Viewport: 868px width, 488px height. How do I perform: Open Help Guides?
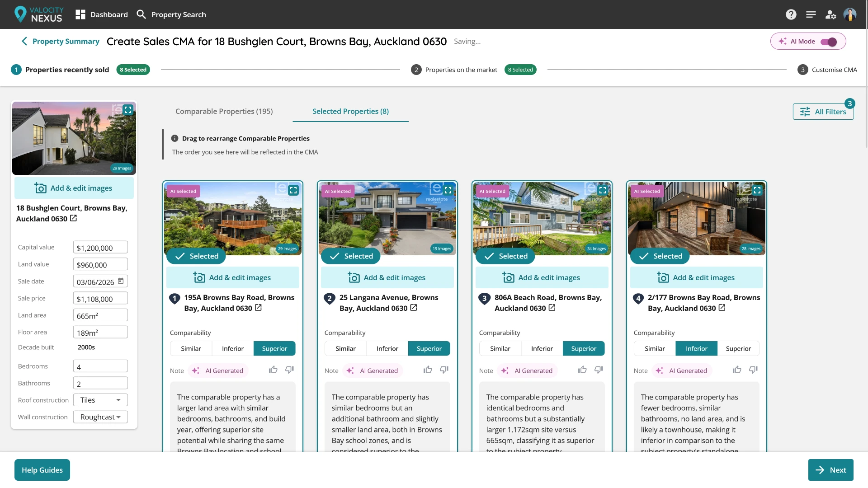(x=42, y=470)
